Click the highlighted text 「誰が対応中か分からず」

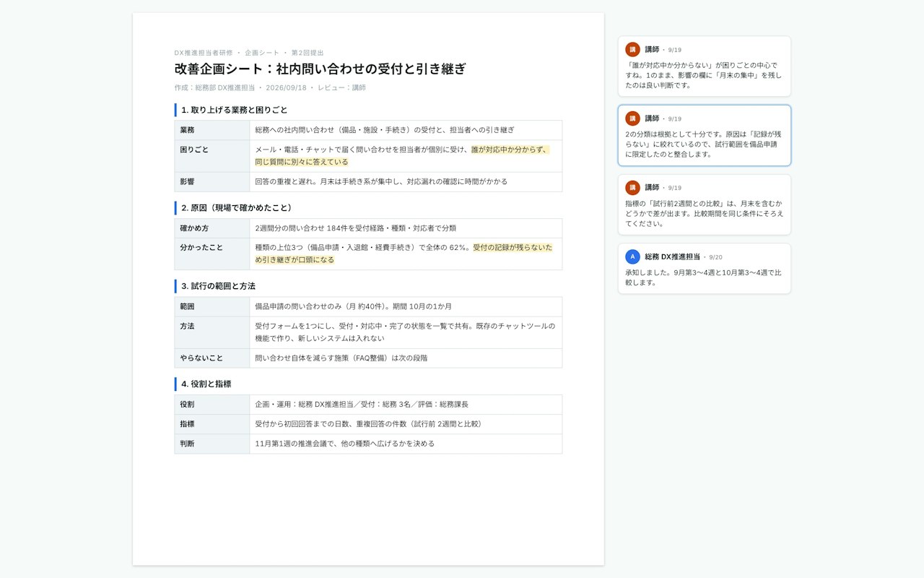(509, 150)
